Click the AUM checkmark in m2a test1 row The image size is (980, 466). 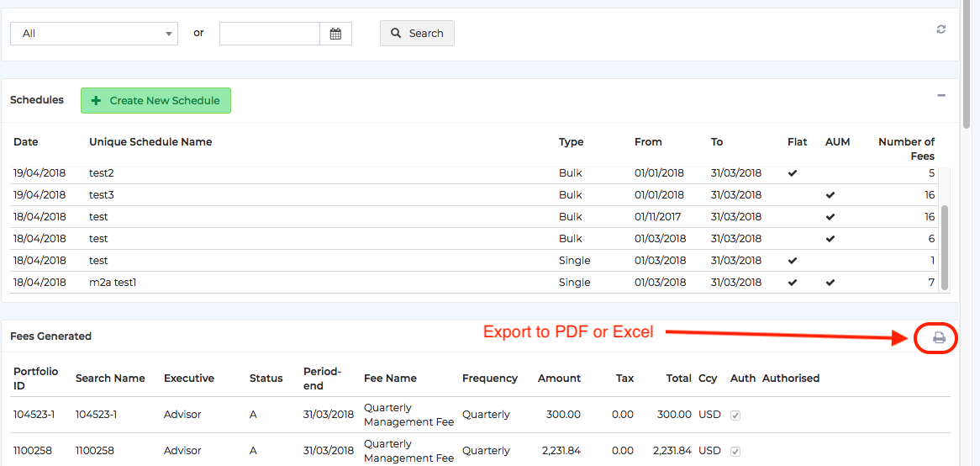[830, 283]
